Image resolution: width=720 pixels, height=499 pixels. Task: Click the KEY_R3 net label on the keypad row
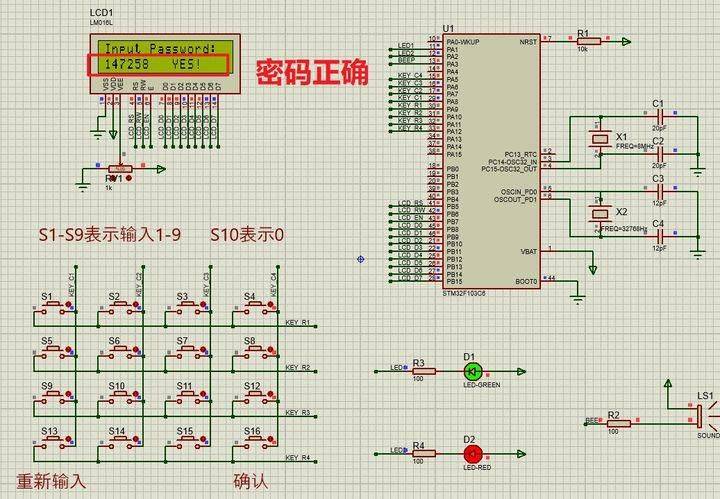(x=298, y=412)
